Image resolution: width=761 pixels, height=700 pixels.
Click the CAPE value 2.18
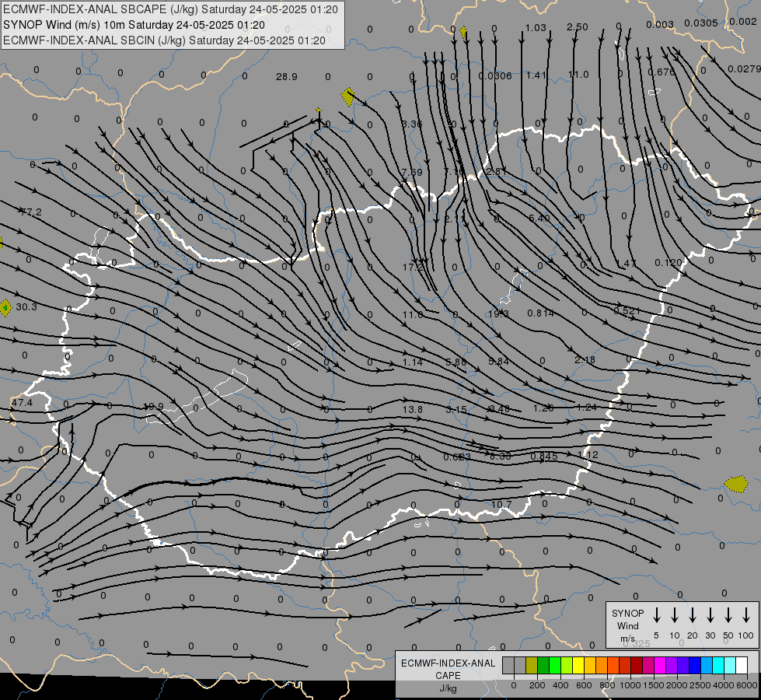[585, 360]
